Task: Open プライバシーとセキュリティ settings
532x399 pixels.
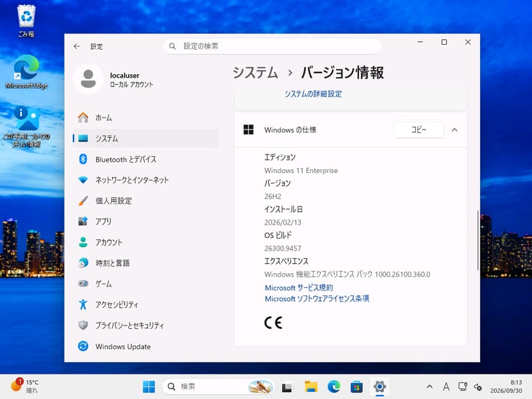Action: click(x=146, y=325)
